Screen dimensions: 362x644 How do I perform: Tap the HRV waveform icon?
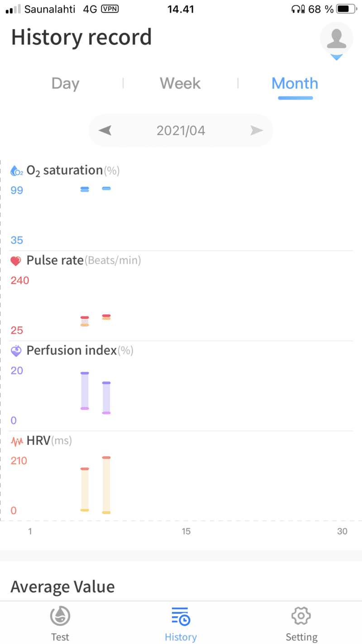coord(17,441)
